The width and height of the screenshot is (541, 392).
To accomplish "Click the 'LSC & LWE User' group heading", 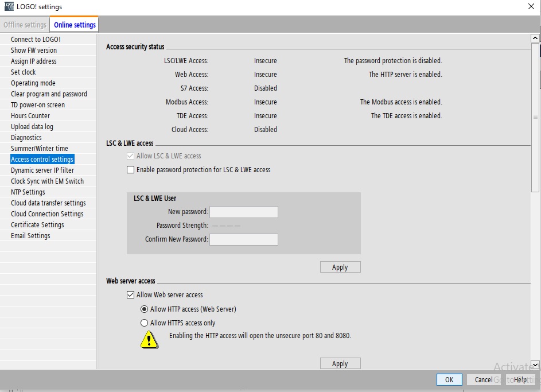I will [155, 199].
